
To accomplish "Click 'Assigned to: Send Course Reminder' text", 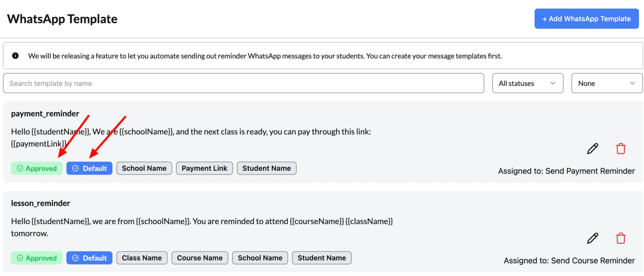I will (569, 260).
